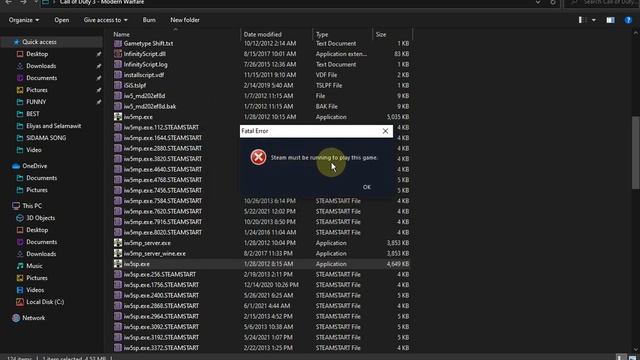Close the Fatal Error dialog
This screenshot has height=360, width=640.
click(x=385, y=131)
